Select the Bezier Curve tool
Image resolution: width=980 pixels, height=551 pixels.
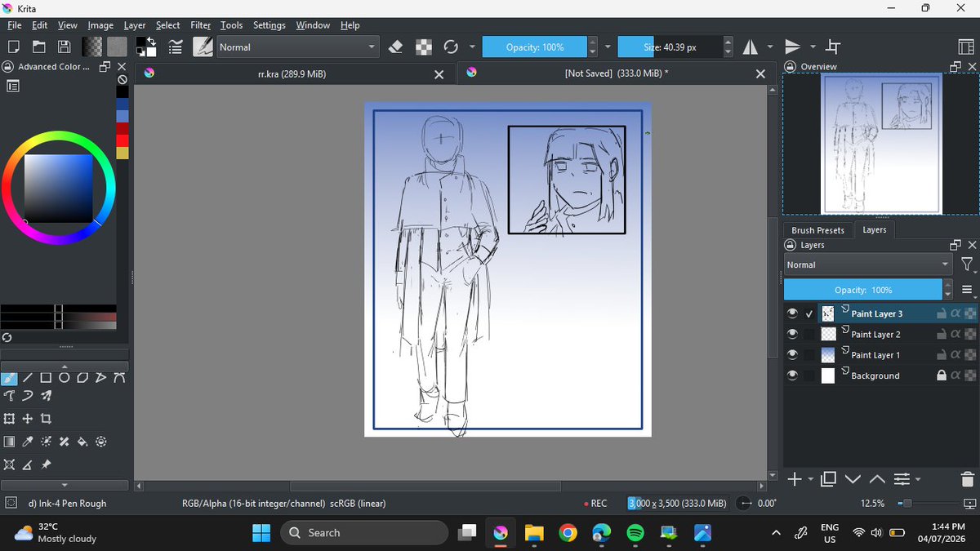click(119, 378)
